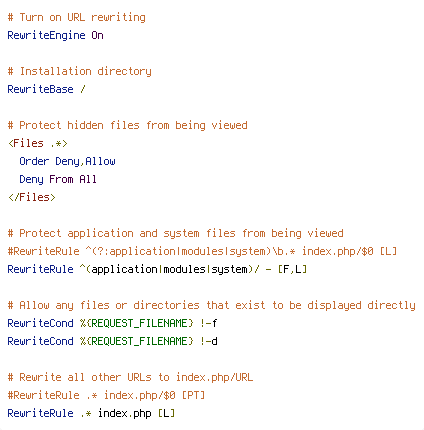Click the first RewriteCond ending with !-f
The width and height of the screenshot is (424, 430).
pos(112,323)
